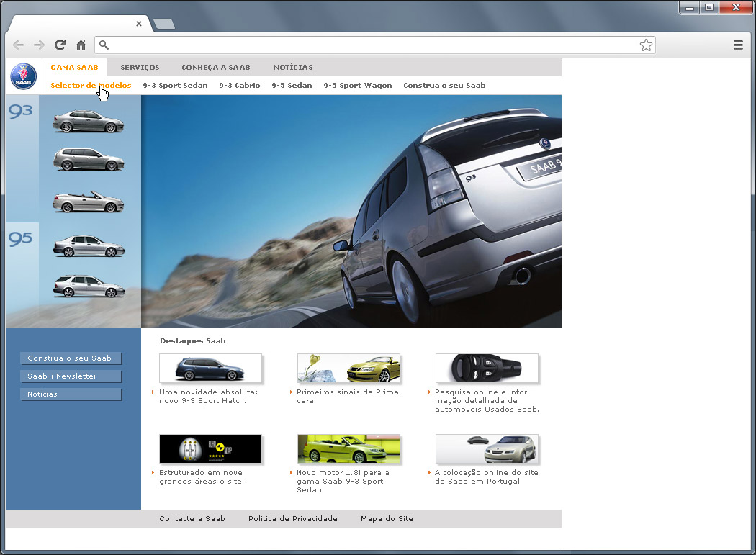Reload the page
This screenshot has width=756, height=555.
point(60,45)
